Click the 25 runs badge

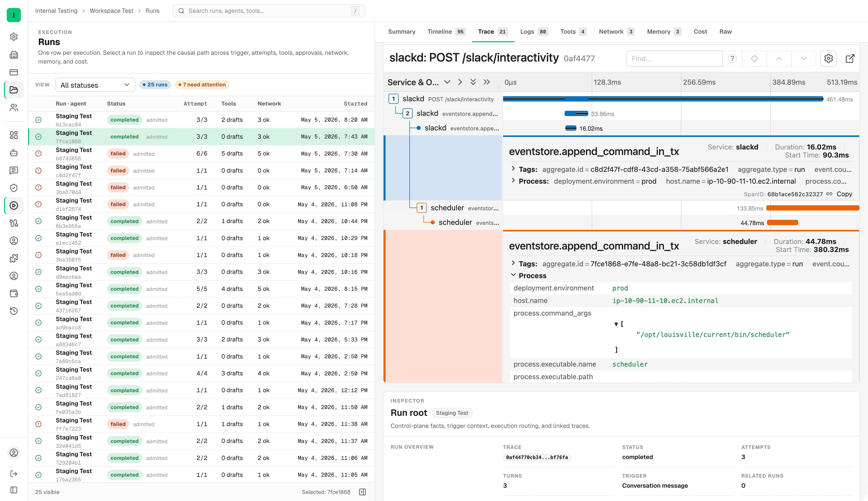point(155,85)
